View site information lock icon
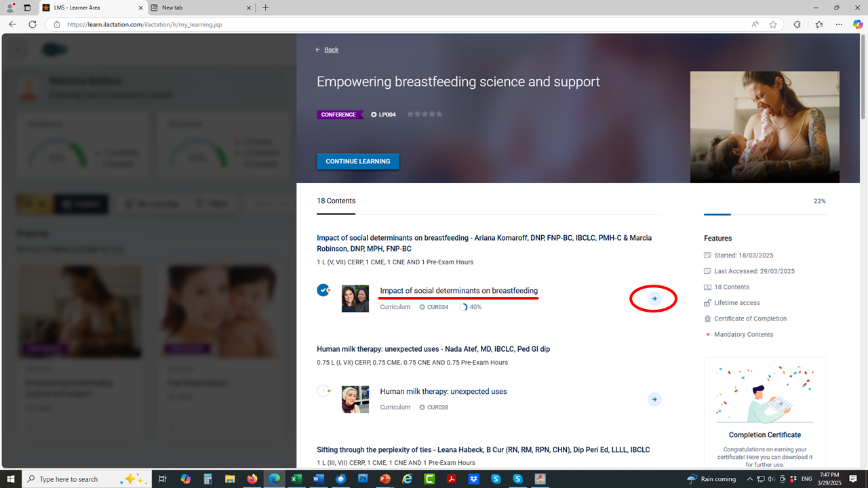868x488 pixels. (56, 24)
